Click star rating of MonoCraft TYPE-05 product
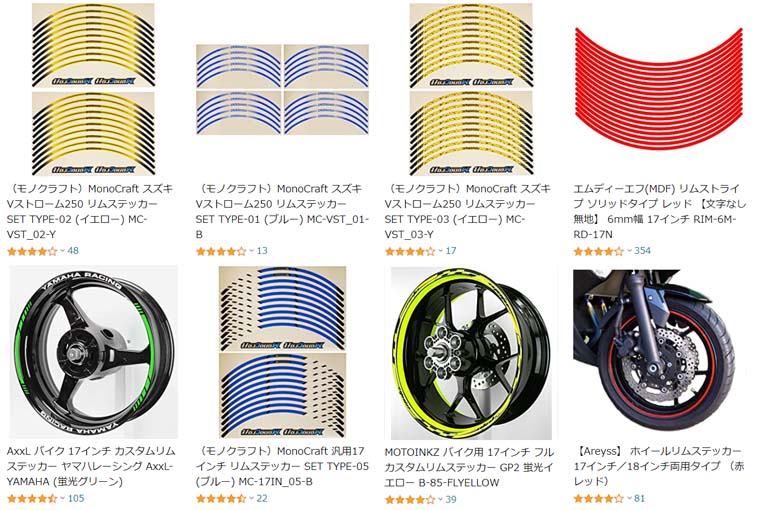 (221, 498)
